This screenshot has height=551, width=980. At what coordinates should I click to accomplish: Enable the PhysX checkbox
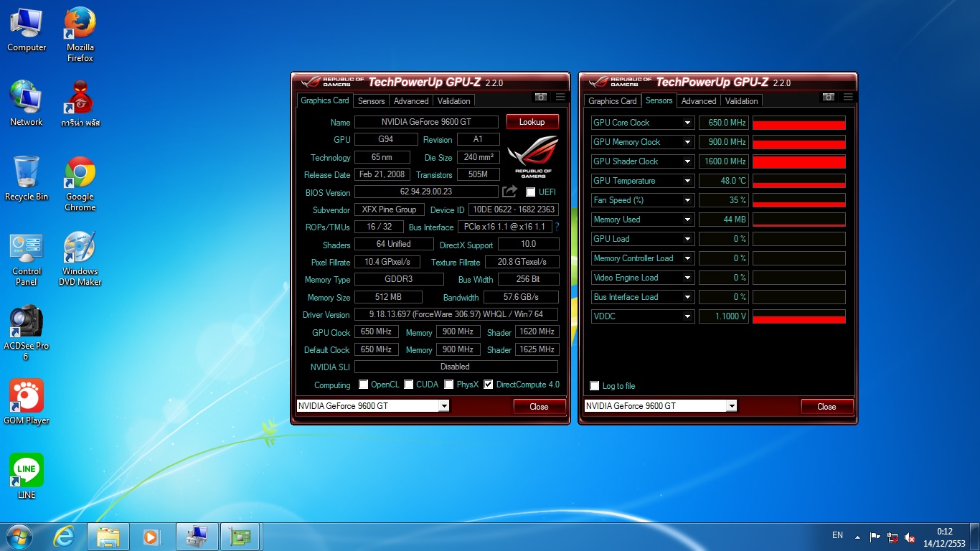448,385
